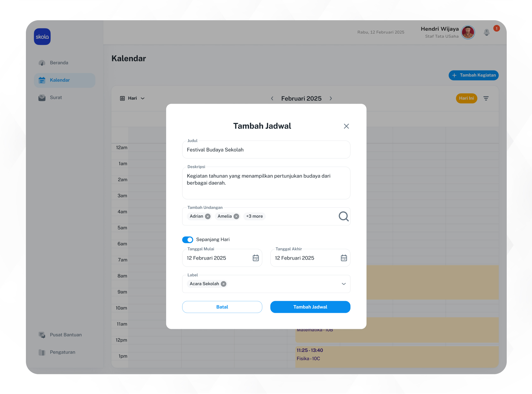Click the Judul input field

[266, 150]
